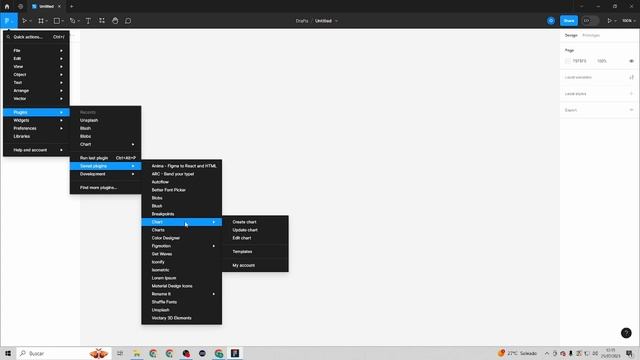Open the Object menu

pos(36,75)
